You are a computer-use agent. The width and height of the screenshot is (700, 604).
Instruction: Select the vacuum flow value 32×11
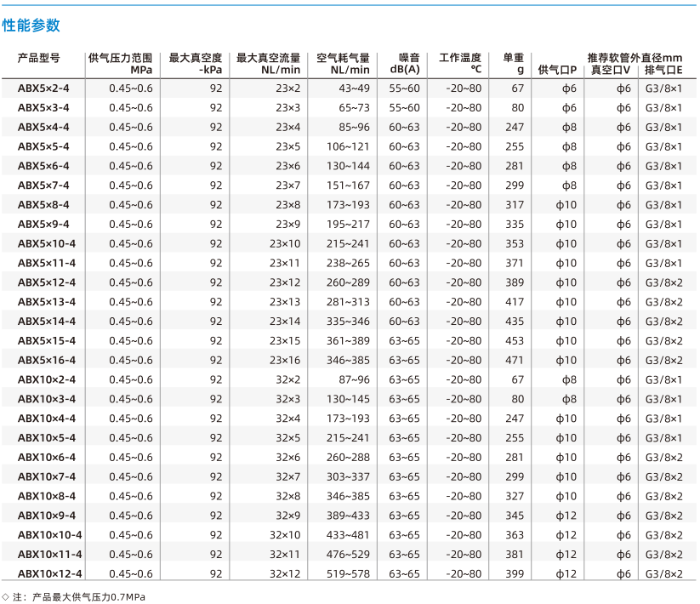point(285,555)
